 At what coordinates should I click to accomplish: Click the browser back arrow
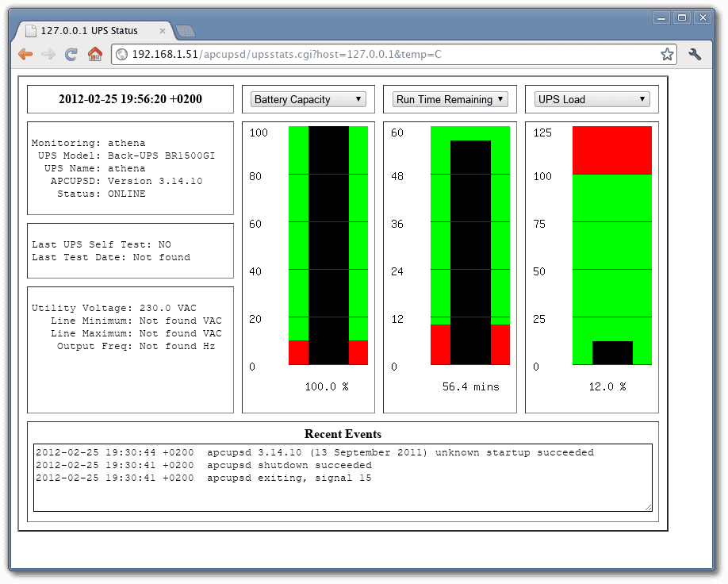[x=25, y=55]
